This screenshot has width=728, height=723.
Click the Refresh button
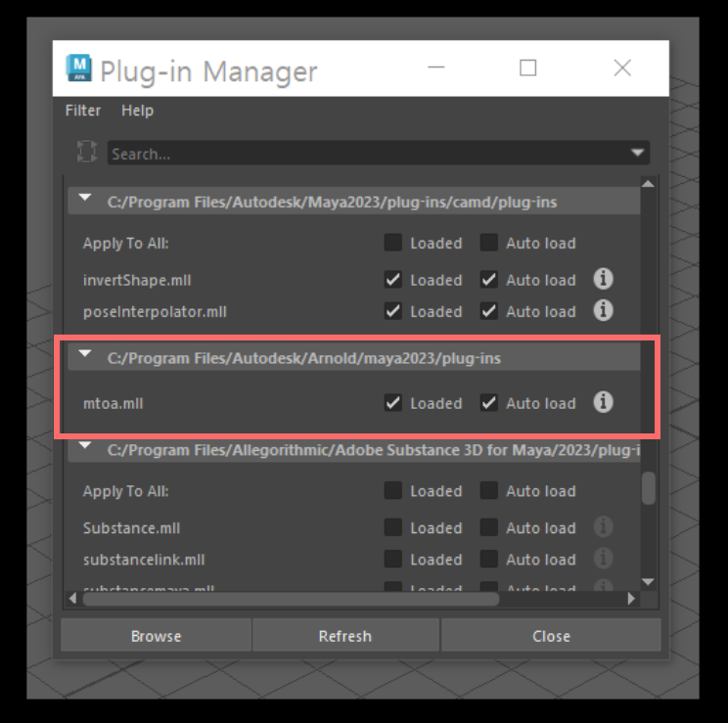click(345, 635)
